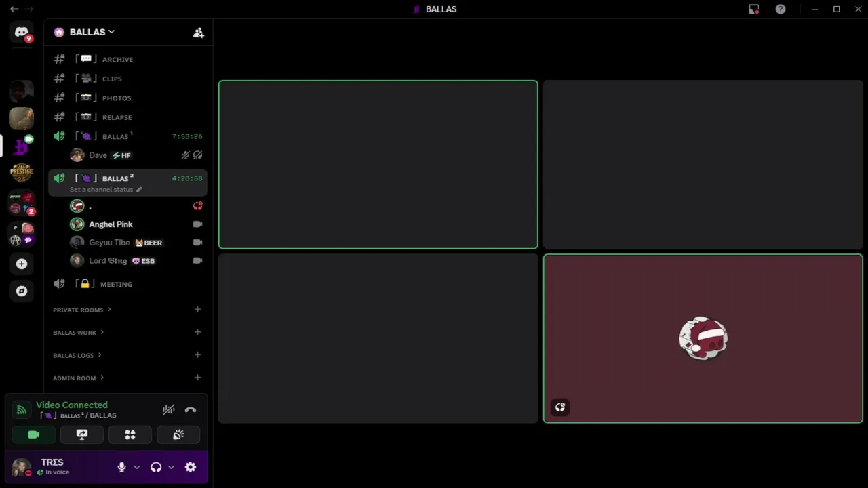The width and height of the screenshot is (868, 488).
Task: Create a channel in BALLAS LOGS with plus
Action: (197, 354)
